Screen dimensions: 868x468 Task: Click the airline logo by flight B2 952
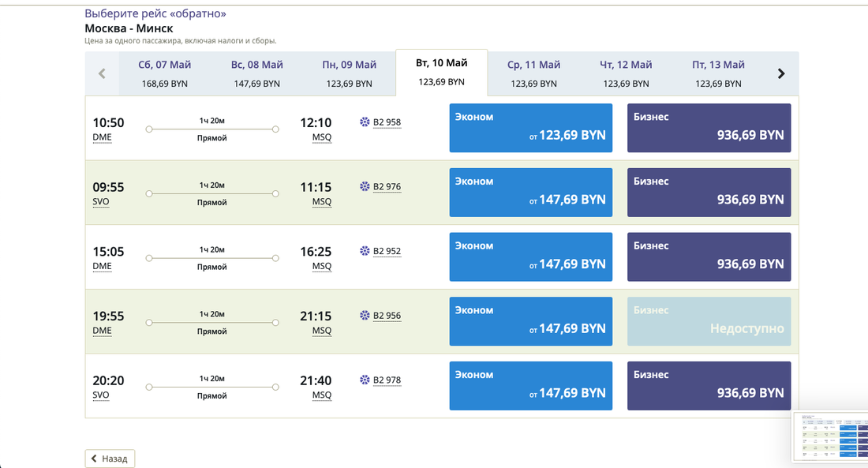(x=365, y=252)
